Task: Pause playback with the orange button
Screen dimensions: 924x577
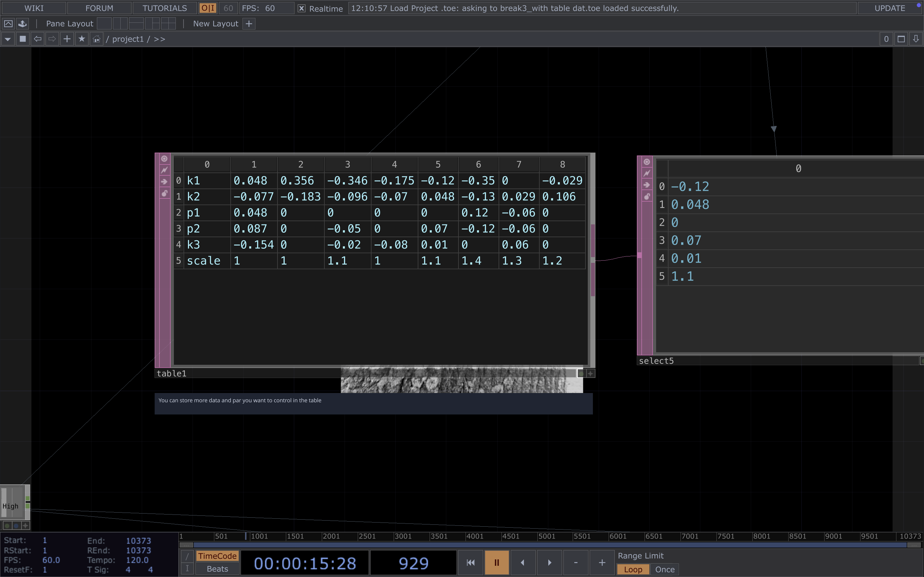Action: (496, 563)
